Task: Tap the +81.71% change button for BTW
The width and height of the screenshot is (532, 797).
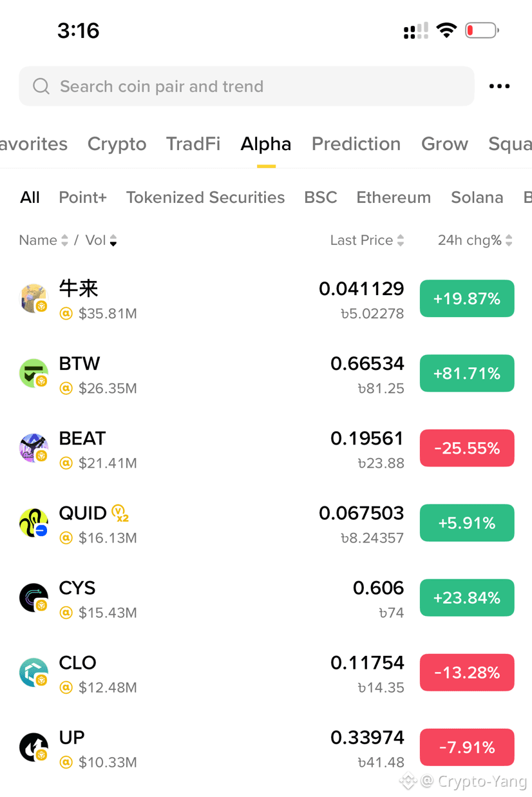Action: pyautogui.click(x=467, y=373)
